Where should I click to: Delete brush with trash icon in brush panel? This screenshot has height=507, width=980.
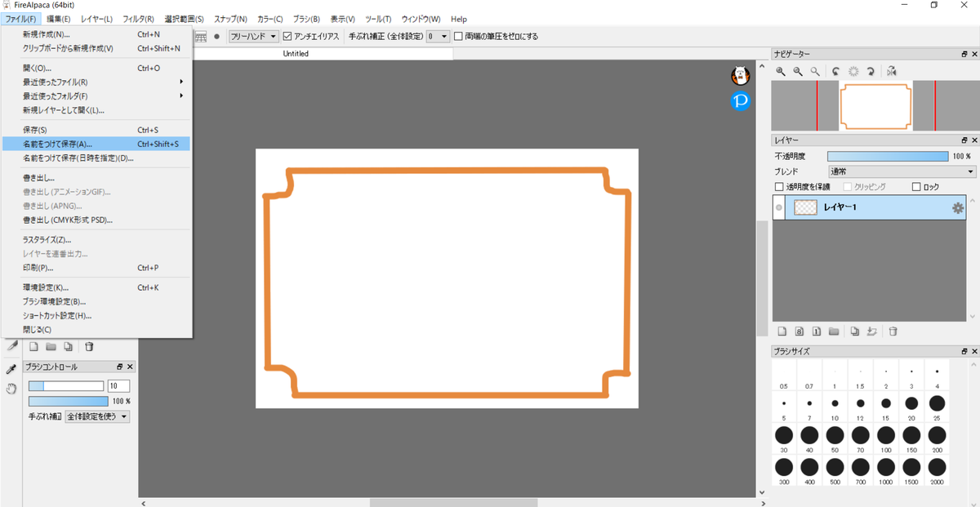(89, 346)
